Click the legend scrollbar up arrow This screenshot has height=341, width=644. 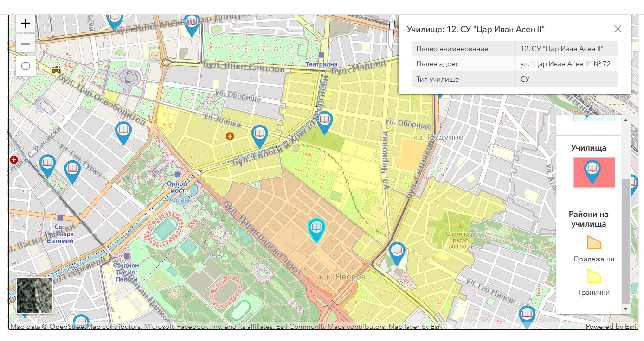click(x=626, y=120)
